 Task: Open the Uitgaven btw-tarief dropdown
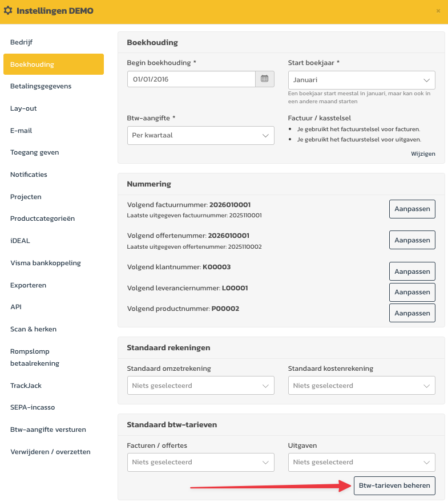tap(361, 462)
